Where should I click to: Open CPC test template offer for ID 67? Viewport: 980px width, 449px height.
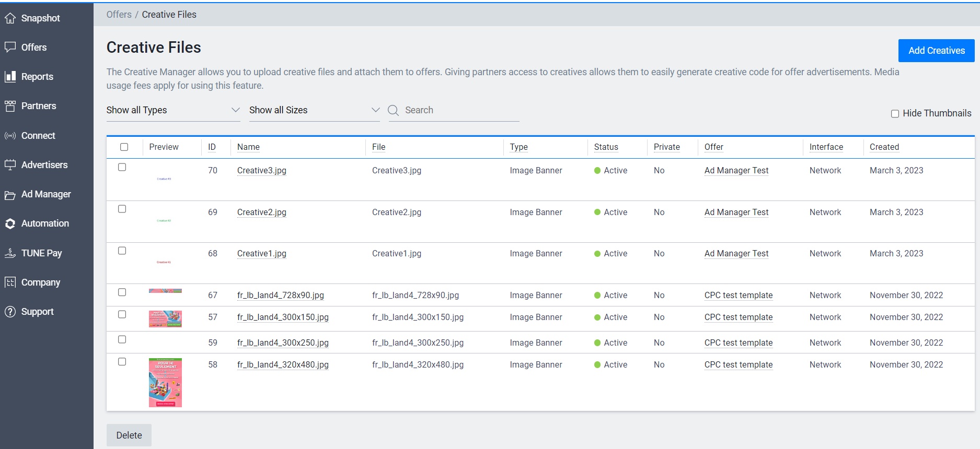coord(739,295)
